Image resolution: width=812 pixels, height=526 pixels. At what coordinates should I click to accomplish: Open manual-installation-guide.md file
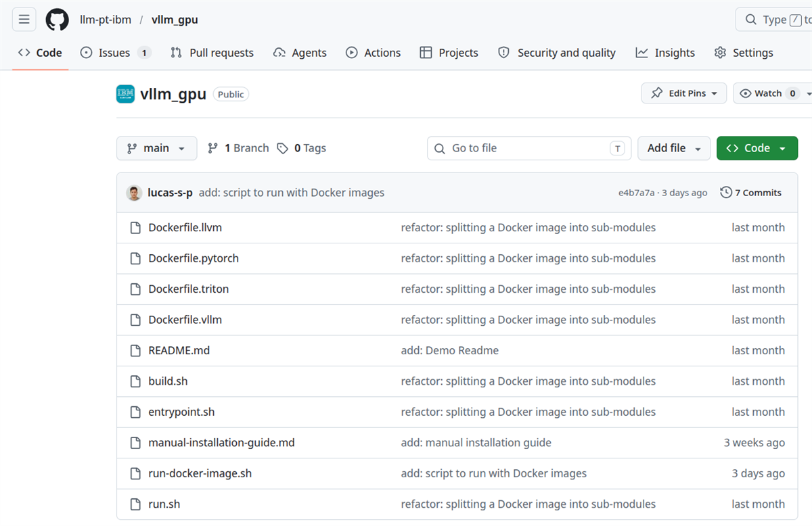coord(221,443)
